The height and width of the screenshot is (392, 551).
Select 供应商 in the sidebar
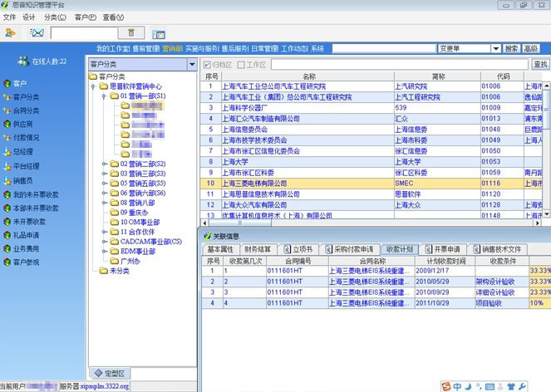click(x=22, y=124)
